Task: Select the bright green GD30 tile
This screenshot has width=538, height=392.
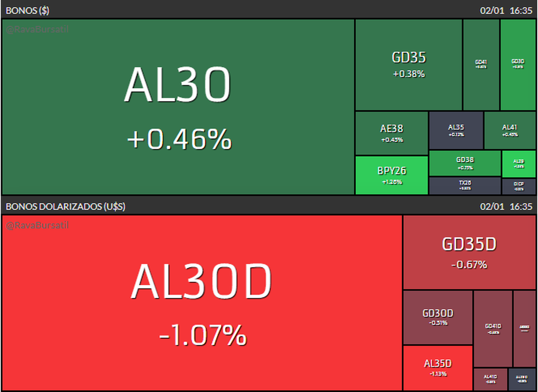Action: (518, 65)
